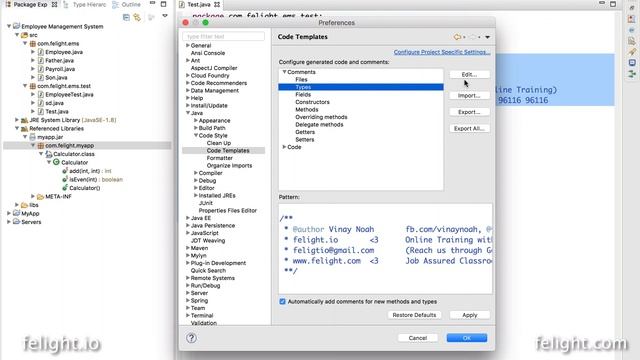The height and width of the screenshot is (360, 640).
Task: Collapse Employee Management System project
Action: point(9,26)
